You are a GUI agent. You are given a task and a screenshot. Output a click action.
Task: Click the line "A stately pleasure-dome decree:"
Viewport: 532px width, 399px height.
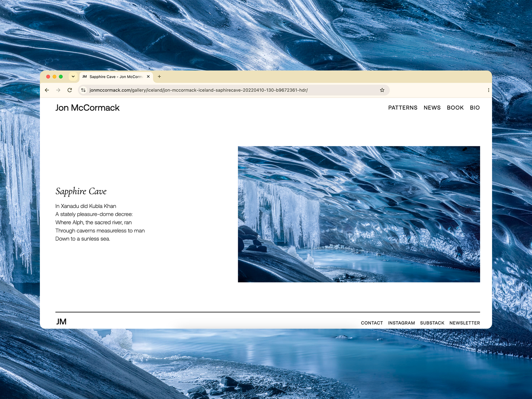94,214
